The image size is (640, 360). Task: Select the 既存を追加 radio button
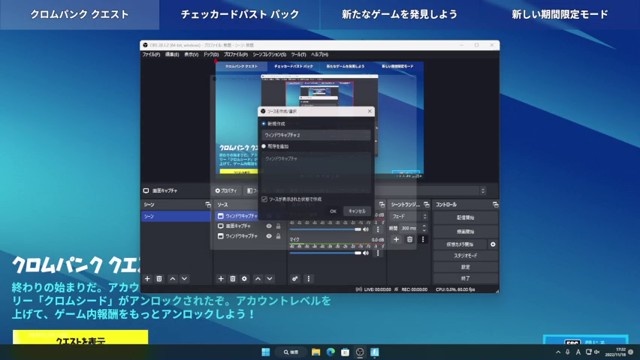click(264, 146)
